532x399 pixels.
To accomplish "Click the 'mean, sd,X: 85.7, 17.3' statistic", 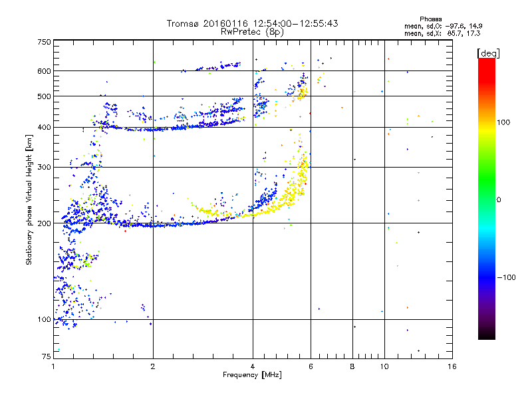I will tap(442, 34).
